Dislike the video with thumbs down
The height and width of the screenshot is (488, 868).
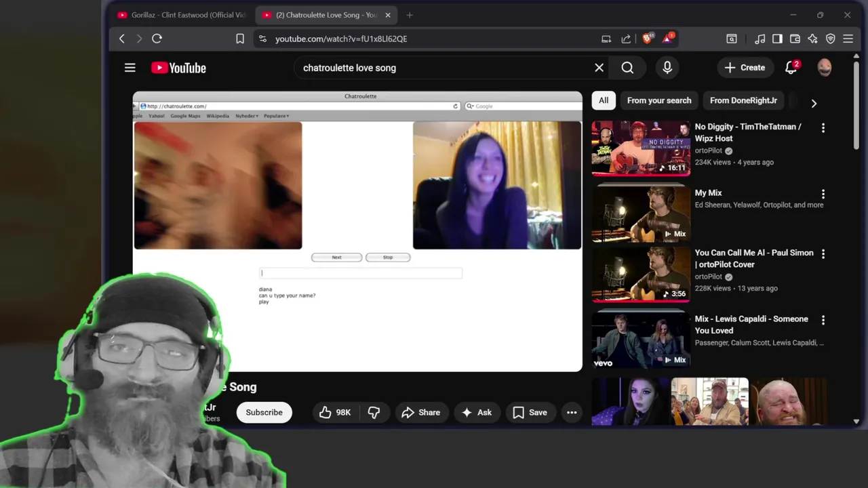374,412
